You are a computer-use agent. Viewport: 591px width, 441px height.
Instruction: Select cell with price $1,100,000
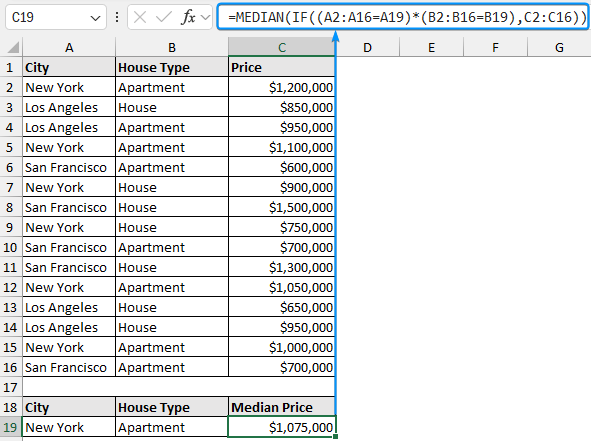tap(282, 147)
